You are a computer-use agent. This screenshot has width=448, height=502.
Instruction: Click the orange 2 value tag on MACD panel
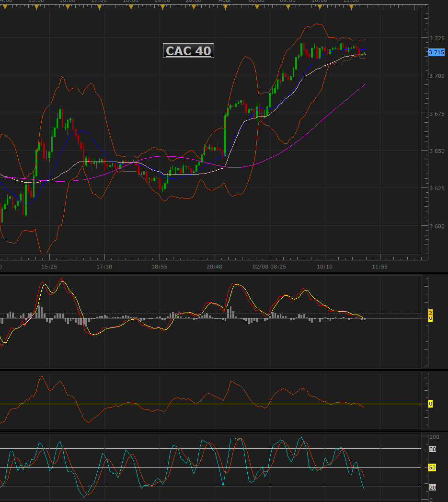[x=430, y=313]
